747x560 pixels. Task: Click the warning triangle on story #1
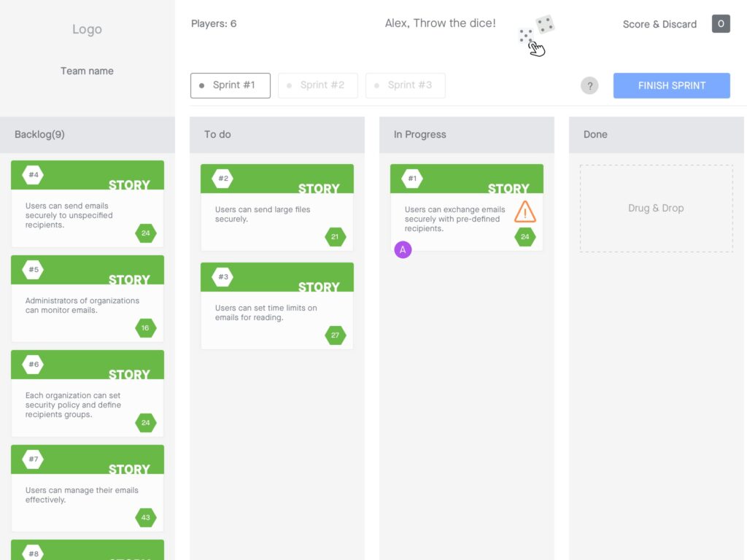coord(524,211)
